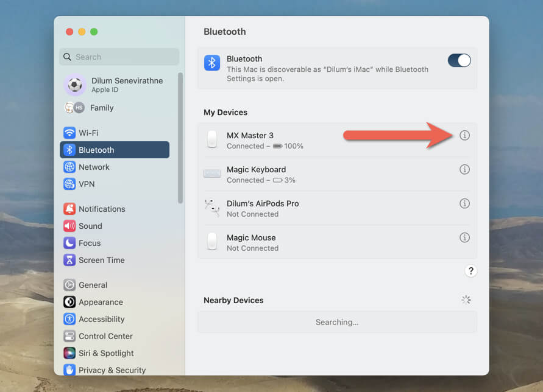The width and height of the screenshot is (543, 392).
Task: Open the Sound settings pane
Action: [x=115, y=226]
